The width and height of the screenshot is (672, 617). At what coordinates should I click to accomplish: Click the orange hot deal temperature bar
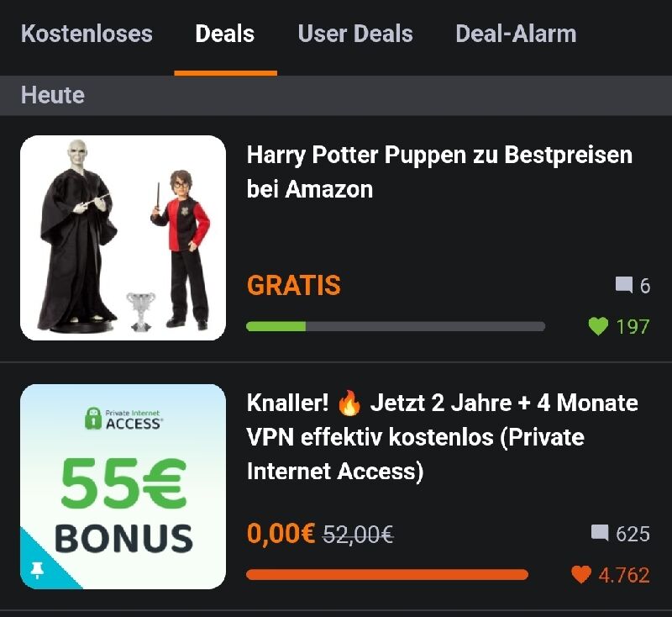point(387,575)
